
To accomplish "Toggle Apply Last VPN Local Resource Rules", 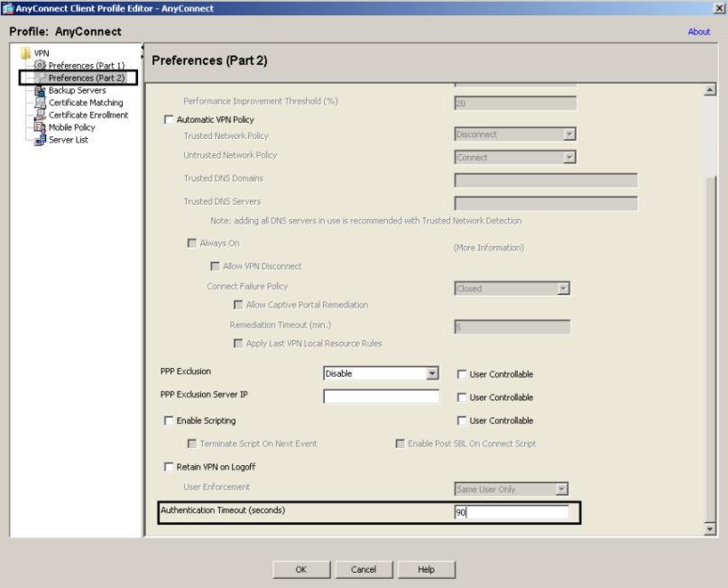I will (238, 344).
